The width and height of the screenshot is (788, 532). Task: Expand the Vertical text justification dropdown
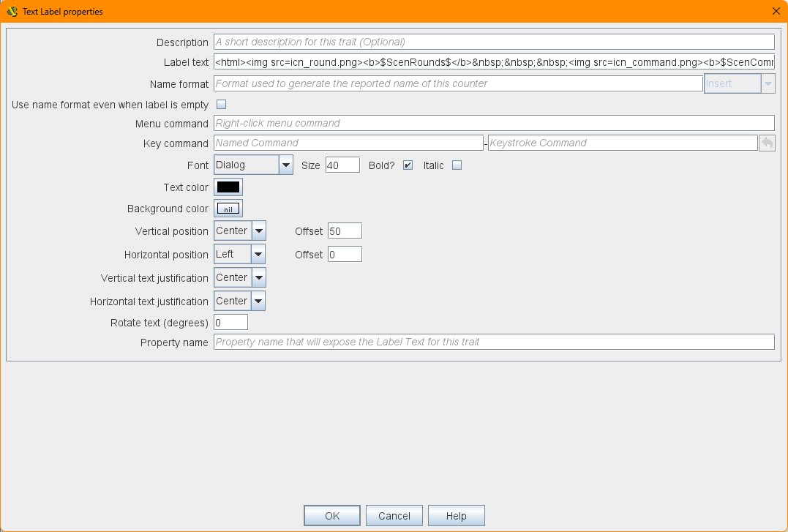point(258,278)
